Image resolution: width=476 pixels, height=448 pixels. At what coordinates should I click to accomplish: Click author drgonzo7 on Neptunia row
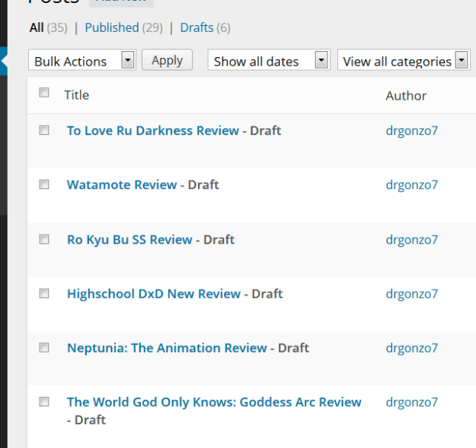411,348
